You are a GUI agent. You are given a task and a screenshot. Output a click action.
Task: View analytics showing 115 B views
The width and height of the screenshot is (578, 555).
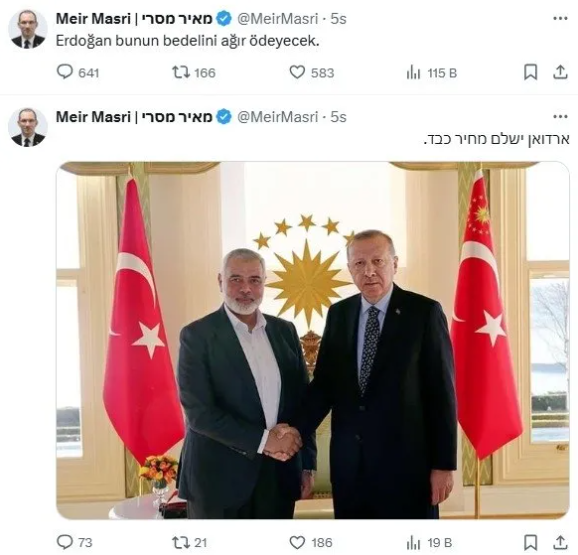[x=431, y=73]
